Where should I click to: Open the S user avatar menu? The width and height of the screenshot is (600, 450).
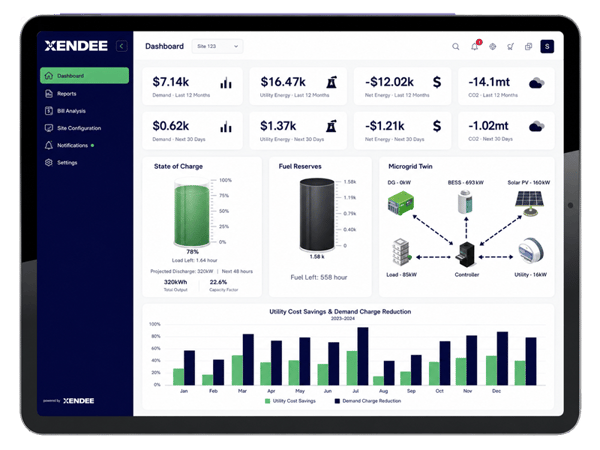click(x=547, y=47)
